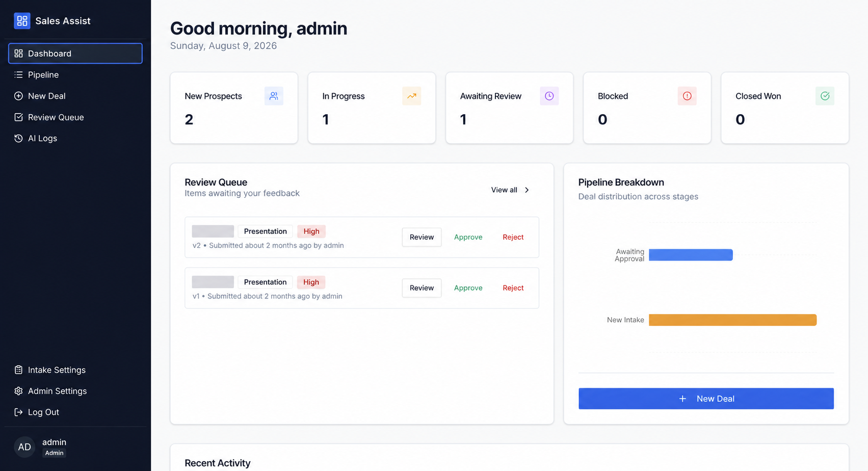Click View all in Review Queue
The image size is (868, 471).
(x=510, y=190)
